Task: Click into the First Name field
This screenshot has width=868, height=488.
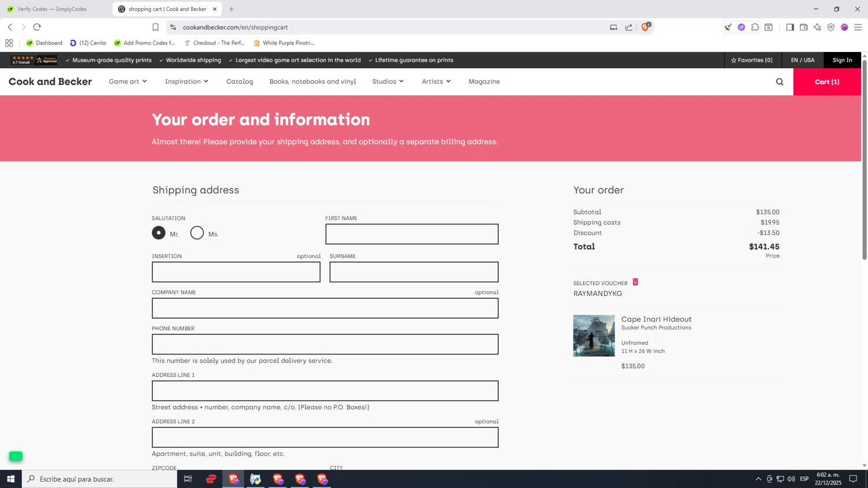Action: pos(411,234)
